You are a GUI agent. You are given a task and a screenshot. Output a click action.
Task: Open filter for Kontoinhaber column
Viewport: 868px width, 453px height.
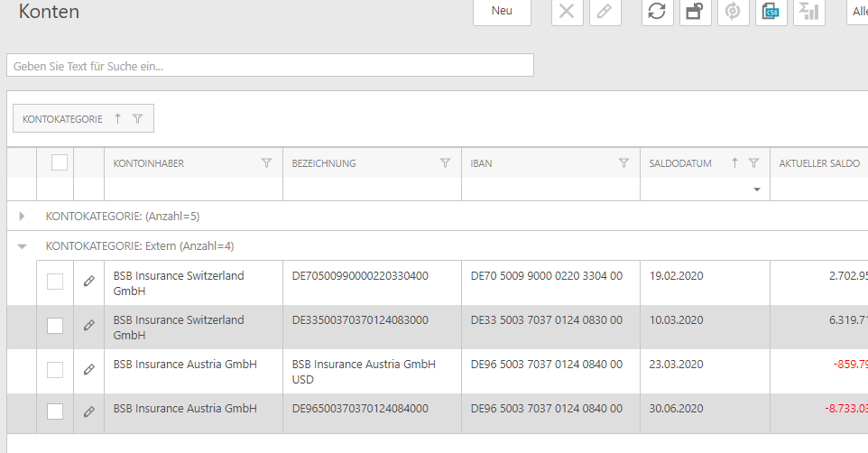coord(266,163)
